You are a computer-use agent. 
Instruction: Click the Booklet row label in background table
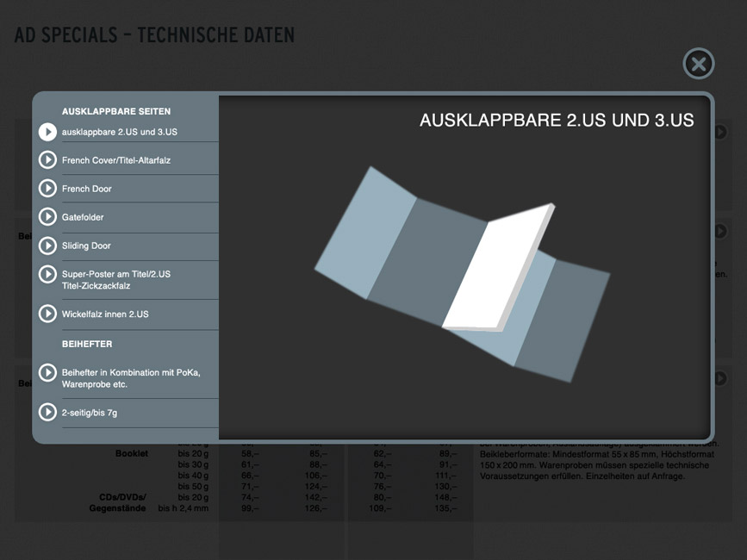(132, 453)
